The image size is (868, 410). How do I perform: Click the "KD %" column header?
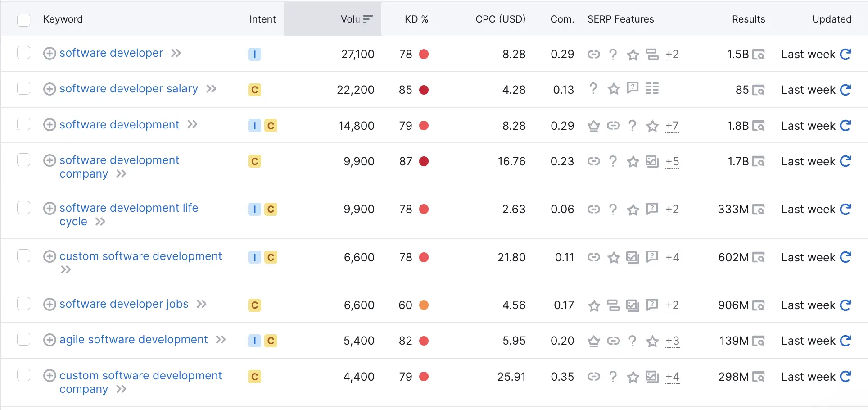[x=416, y=19]
